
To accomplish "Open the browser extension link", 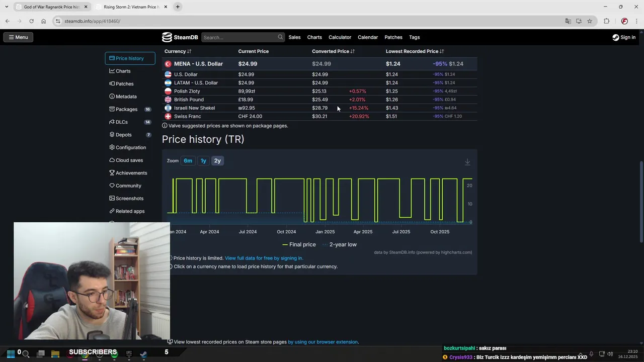I will point(323,342).
